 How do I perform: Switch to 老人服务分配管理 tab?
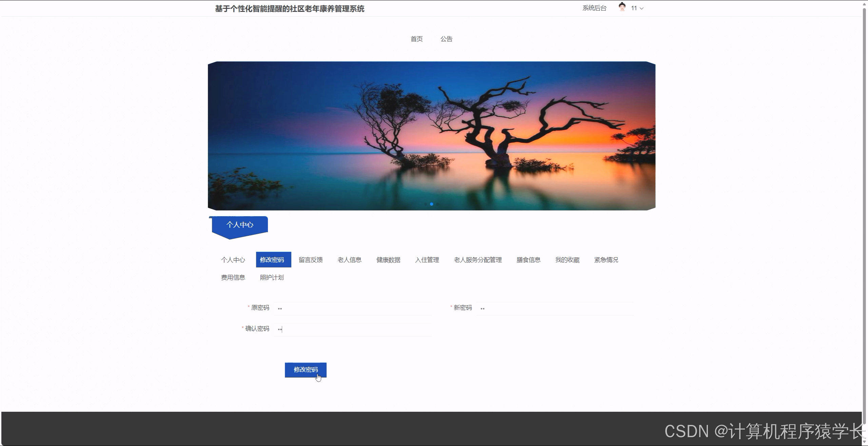coord(478,260)
